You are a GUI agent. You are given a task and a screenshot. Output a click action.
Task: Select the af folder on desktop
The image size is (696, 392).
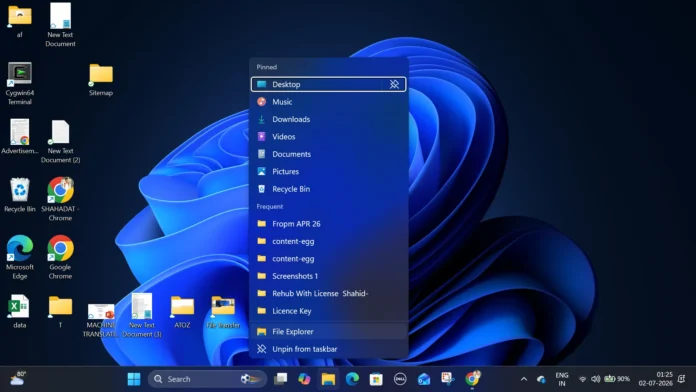(x=20, y=21)
